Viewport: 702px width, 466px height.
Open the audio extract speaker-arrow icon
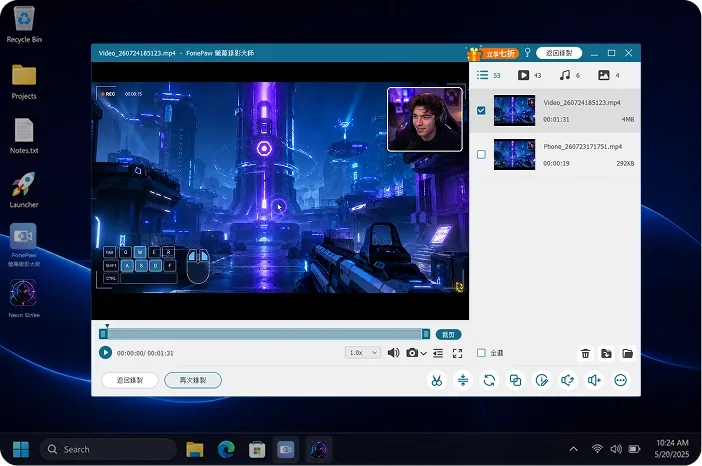568,380
